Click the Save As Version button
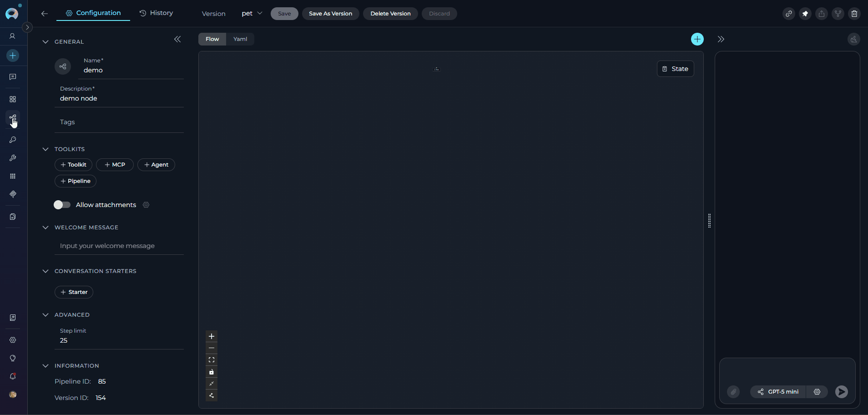 (331, 14)
